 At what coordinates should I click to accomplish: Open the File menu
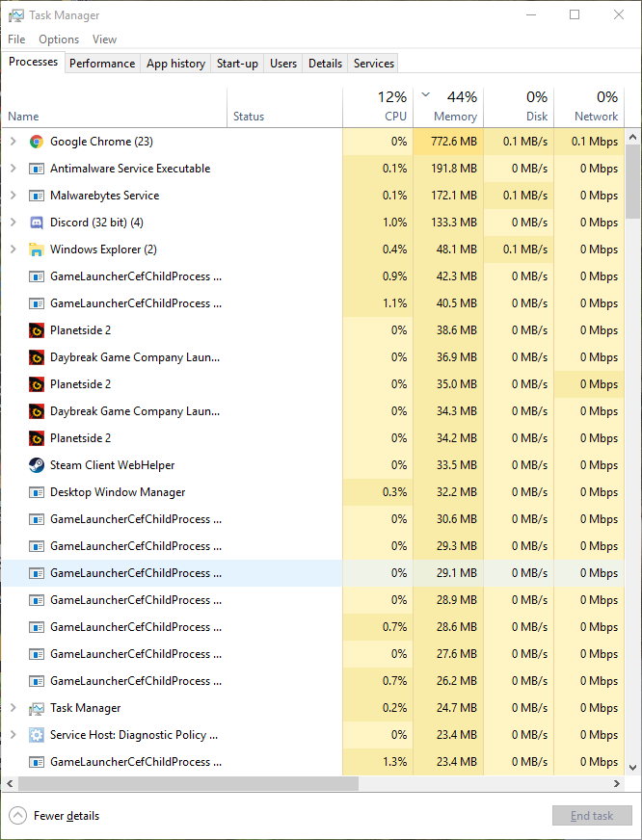click(16, 39)
